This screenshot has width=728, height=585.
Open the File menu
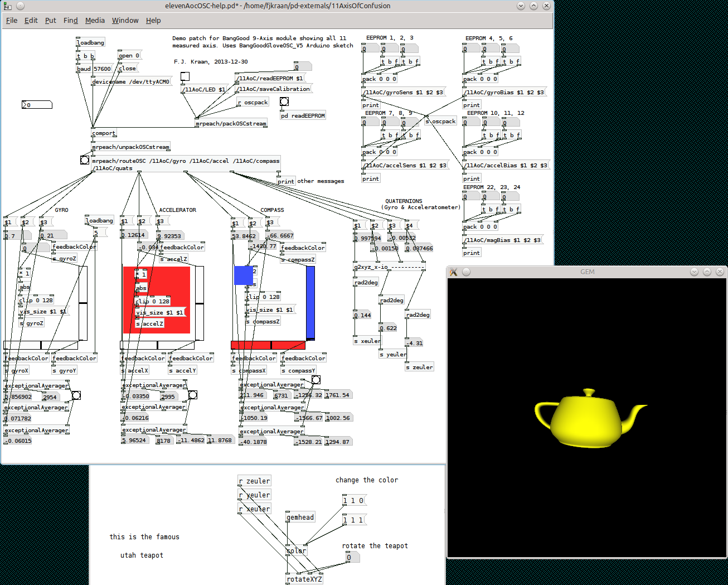12,20
